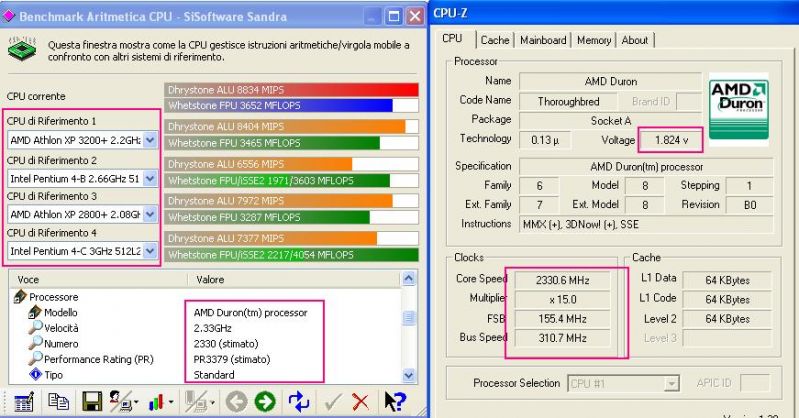Click the Core Speed 2330.6 MHz field
Screen dimensions: 799x418
[562, 280]
